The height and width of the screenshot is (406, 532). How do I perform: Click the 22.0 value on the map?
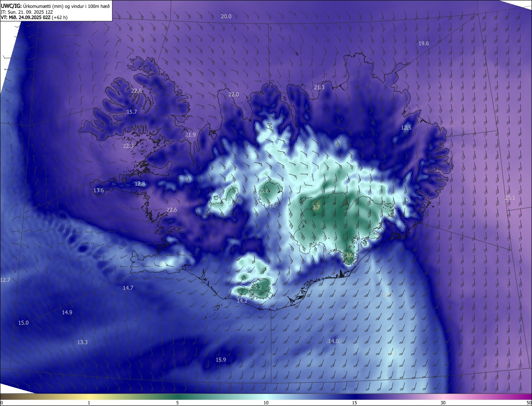[x=234, y=94]
